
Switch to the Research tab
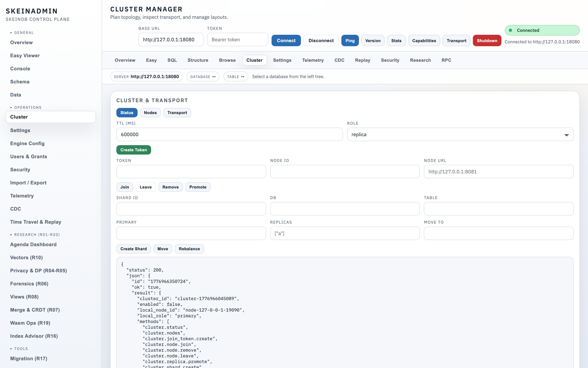[420, 60]
